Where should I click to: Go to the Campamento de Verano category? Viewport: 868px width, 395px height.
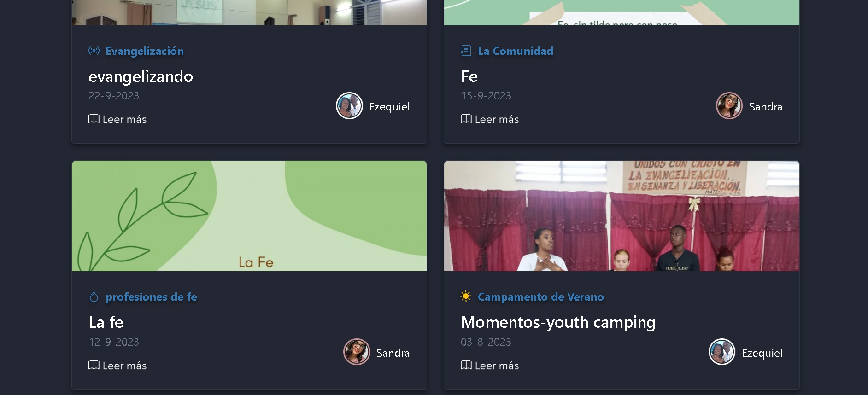(540, 297)
